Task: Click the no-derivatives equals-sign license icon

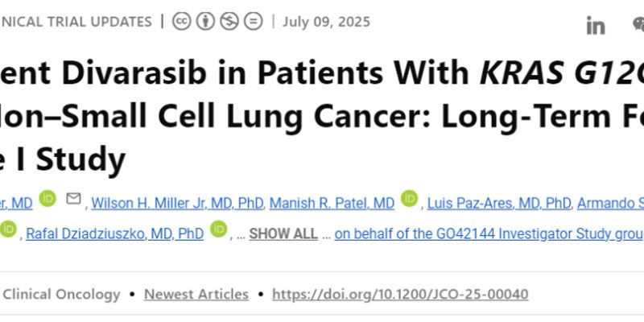Action: click(x=254, y=22)
